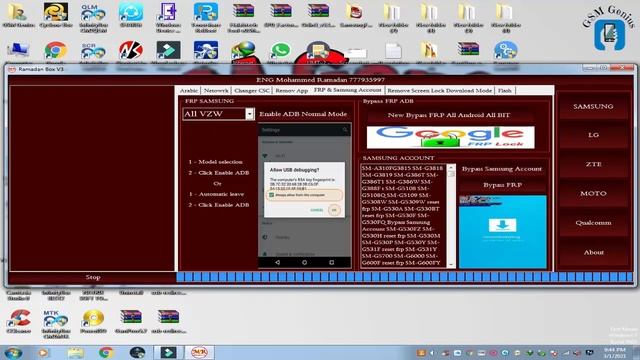Click the Ramadan Box MR taskbar button
This screenshot has height=360, width=640.
tap(200, 352)
